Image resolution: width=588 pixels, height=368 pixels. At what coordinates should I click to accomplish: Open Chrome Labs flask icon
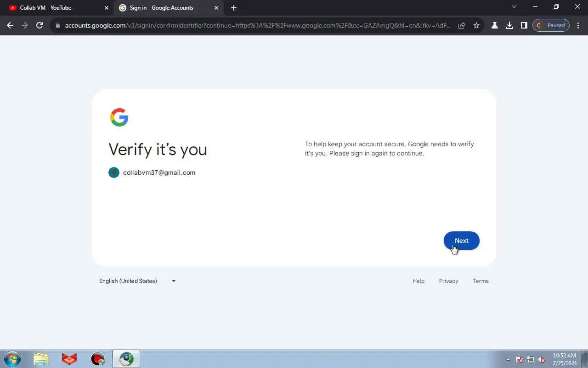point(495,25)
